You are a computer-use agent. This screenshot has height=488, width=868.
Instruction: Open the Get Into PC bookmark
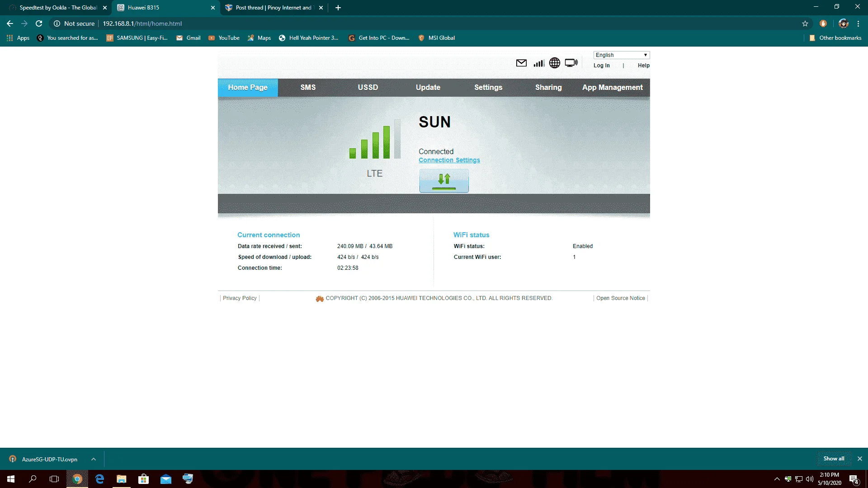coord(379,38)
